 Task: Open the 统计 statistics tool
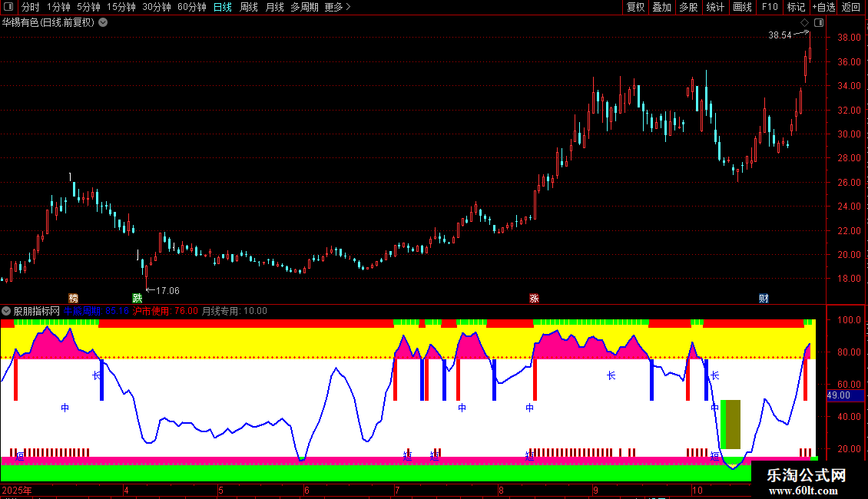[x=715, y=7]
